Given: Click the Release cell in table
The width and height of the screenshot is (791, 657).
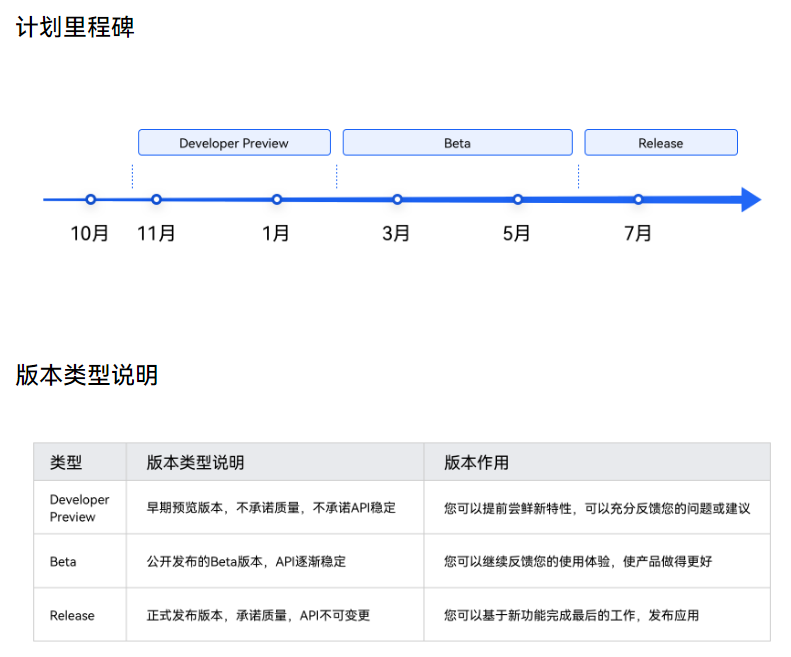Looking at the screenshot, I should (70, 615).
